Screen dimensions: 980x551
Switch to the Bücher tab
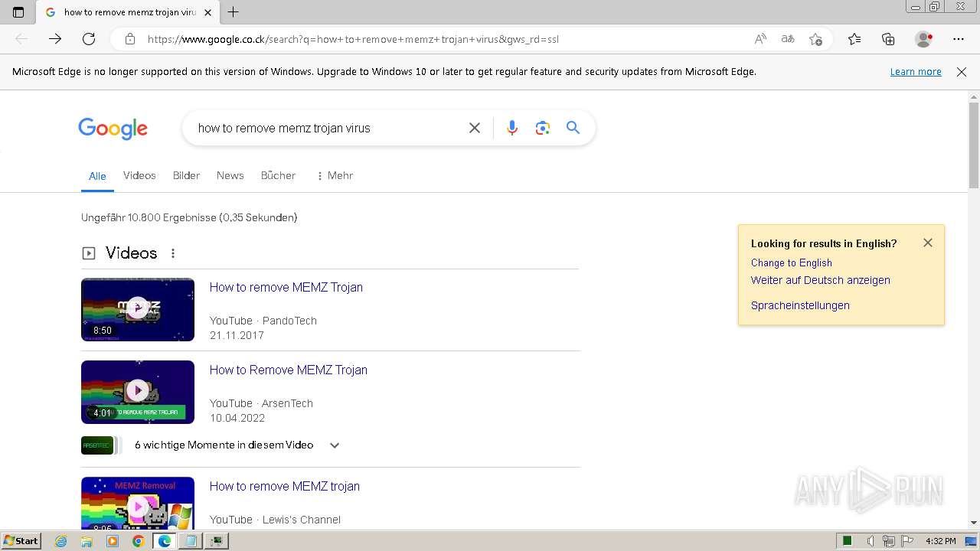[278, 175]
